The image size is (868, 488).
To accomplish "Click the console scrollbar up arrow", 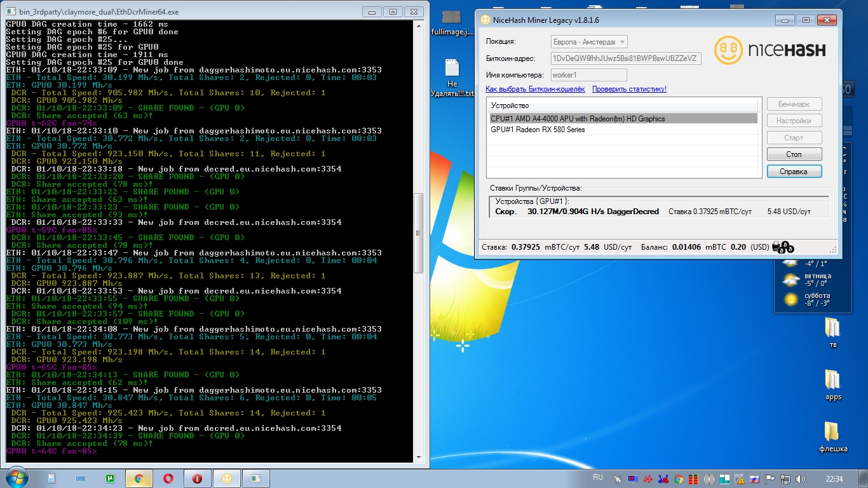I will (418, 25).
